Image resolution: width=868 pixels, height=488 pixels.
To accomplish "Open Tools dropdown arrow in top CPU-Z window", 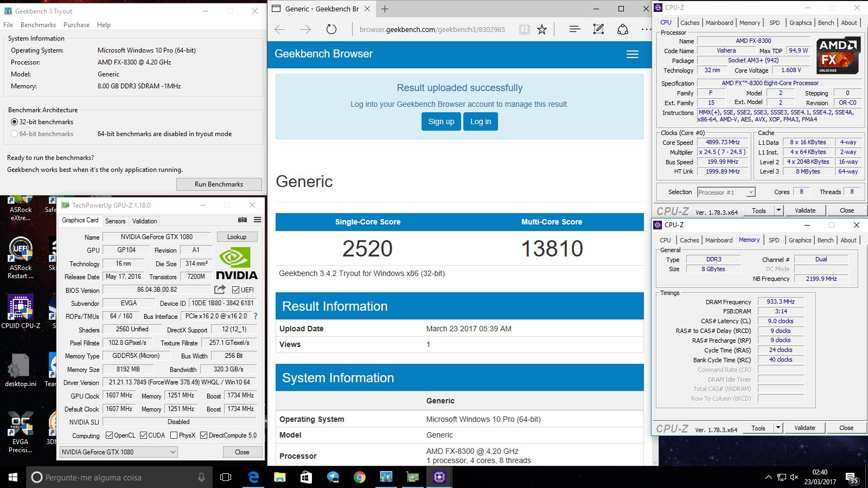I will (x=778, y=210).
